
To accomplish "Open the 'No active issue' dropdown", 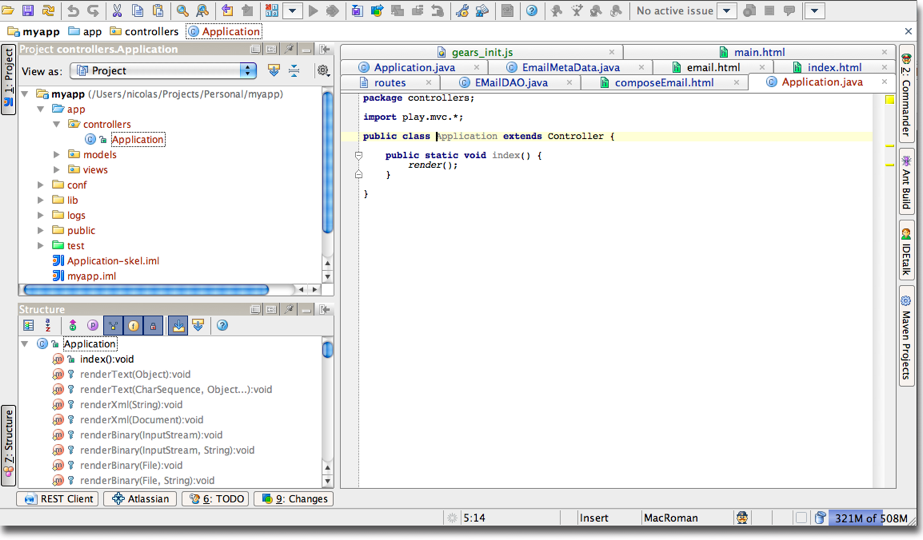I will click(x=727, y=11).
